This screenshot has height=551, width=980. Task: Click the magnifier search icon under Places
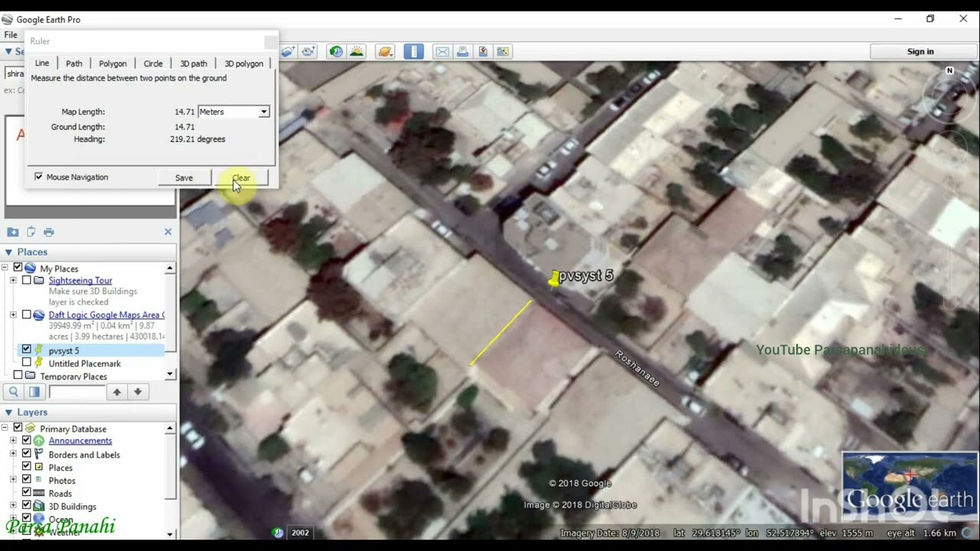point(14,392)
